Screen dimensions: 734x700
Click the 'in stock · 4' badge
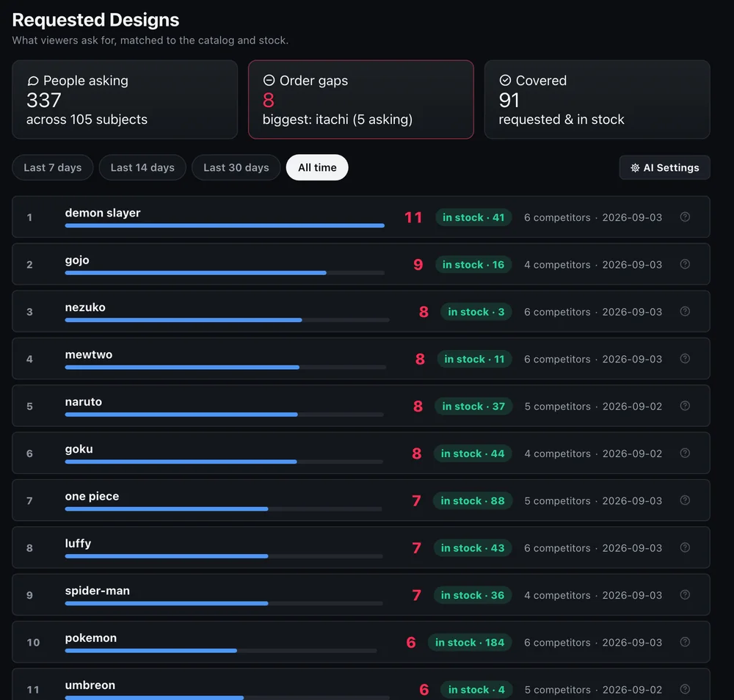(476, 690)
